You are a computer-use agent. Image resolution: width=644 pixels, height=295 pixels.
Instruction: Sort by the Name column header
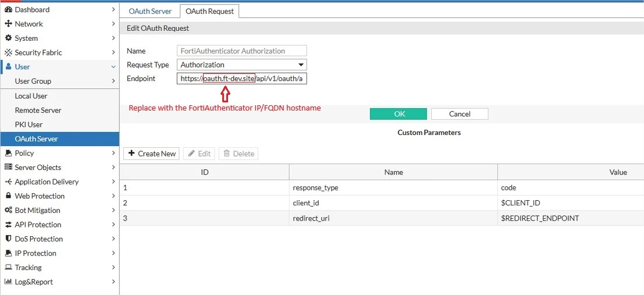[x=393, y=172]
